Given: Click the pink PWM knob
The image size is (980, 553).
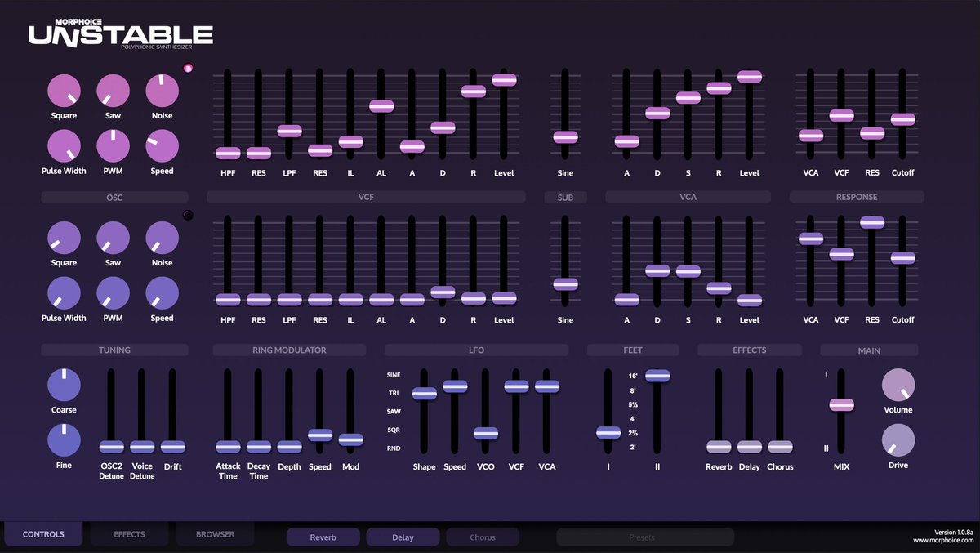Looking at the screenshot, I should coord(114,146).
